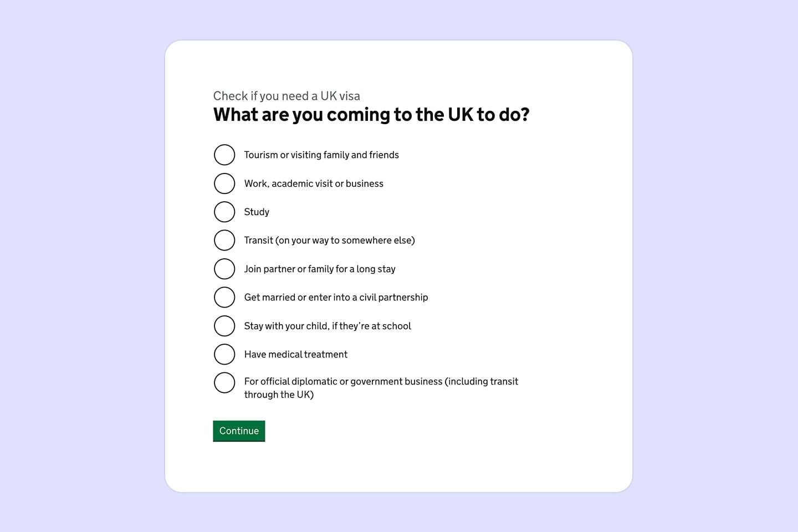Viewport: 798px width, 532px height.
Task: Click the Continue button
Action: click(x=238, y=431)
